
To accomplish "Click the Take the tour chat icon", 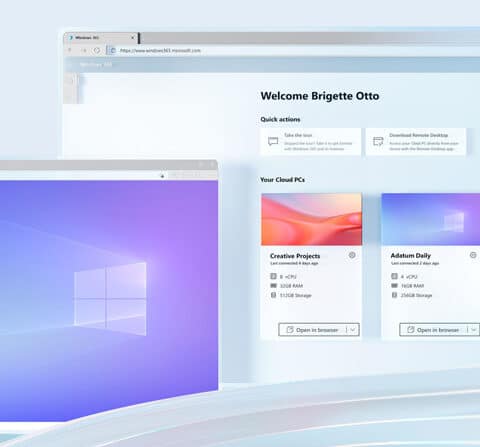I will (x=273, y=141).
